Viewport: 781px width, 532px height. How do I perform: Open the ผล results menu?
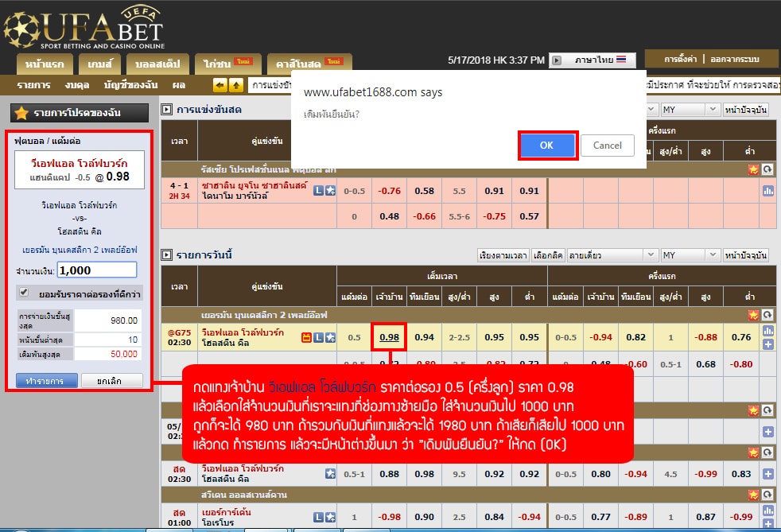click(x=178, y=85)
